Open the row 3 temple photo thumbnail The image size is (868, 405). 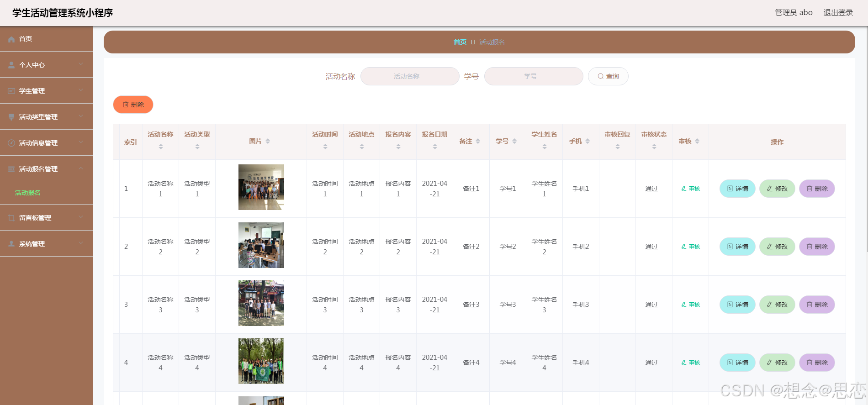click(261, 303)
